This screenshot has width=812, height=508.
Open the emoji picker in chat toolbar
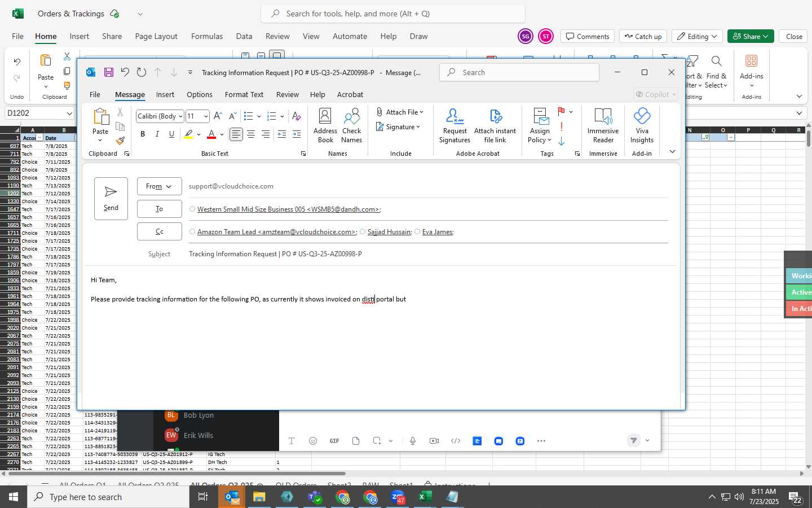(313, 441)
